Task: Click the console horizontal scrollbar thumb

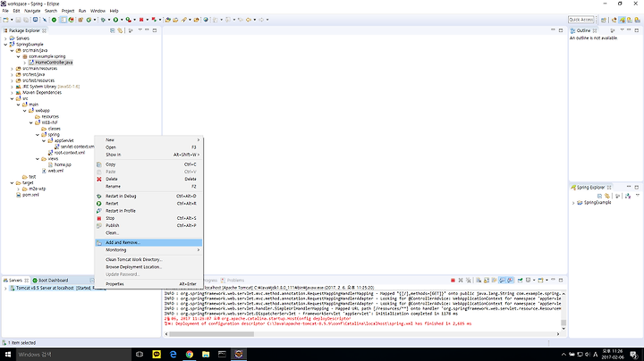Action: coord(211,334)
